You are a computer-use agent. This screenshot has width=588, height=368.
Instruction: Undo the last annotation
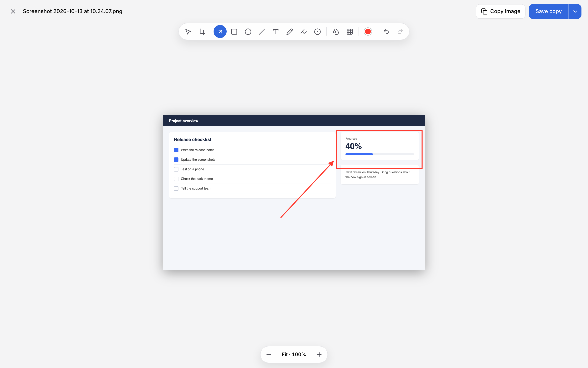coord(386,32)
